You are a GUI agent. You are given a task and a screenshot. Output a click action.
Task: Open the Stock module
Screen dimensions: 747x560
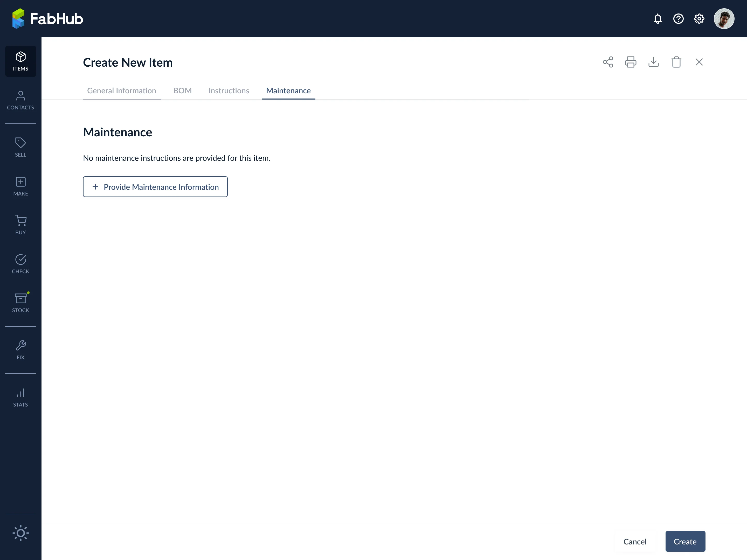[20, 303]
